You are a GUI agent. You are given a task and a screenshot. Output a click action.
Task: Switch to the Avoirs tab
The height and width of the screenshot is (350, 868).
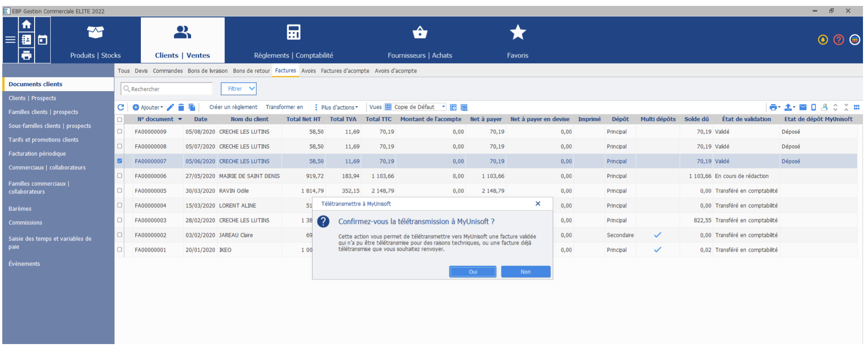tap(309, 71)
